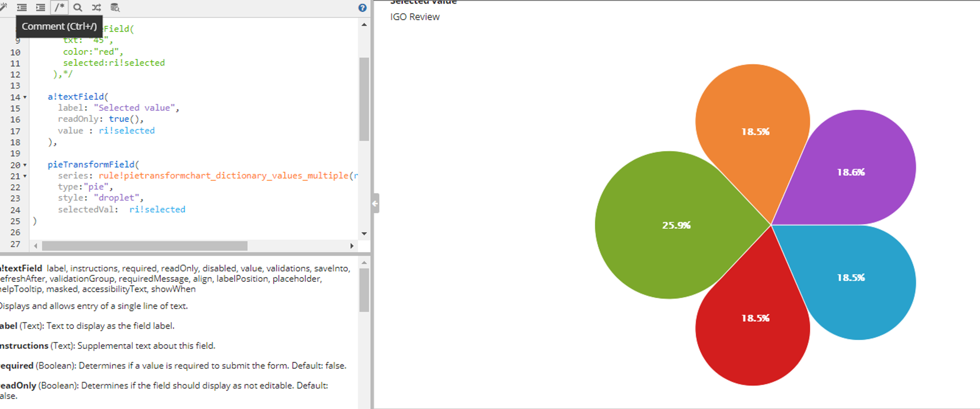Open the blue help question-mark icon
This screenshot has height=409, width=980.
click(362, 8)
